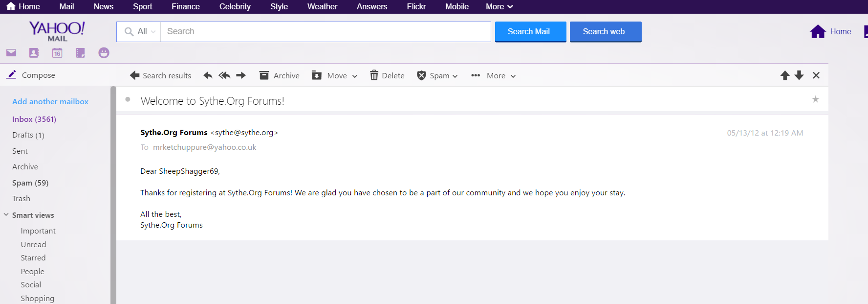Viewport: 868px width, 304px height.
Task: Click the Reply All double-arrow icon
Action: (x=224, y=75)
